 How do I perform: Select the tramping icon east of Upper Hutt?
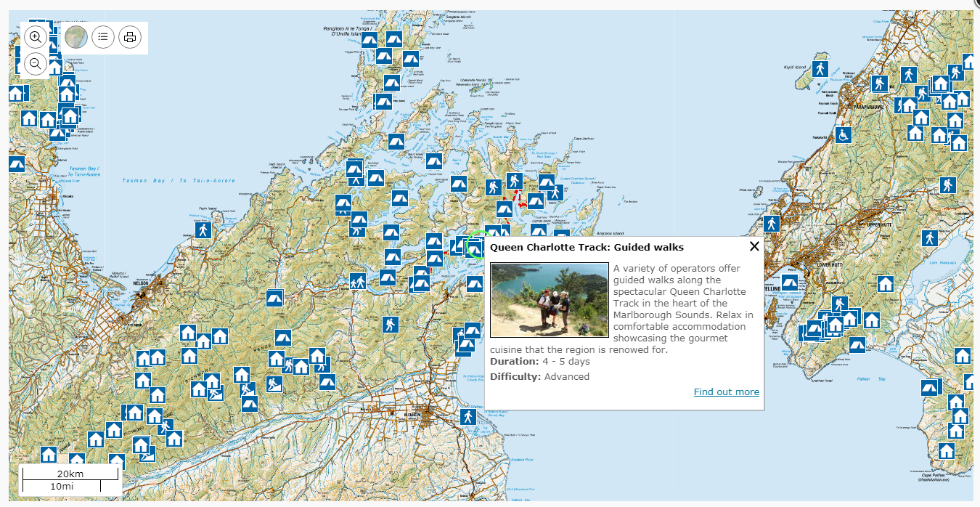pyautogui.click(x=947, y=185)
